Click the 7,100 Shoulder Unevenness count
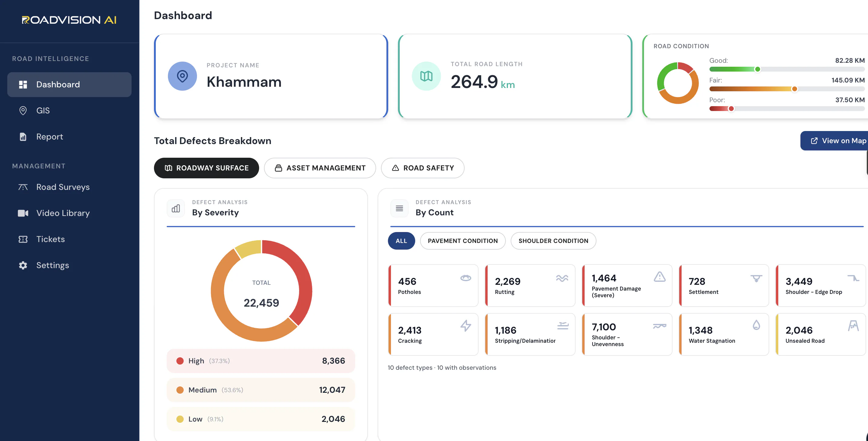868x441 pixels. pos(603,327)
